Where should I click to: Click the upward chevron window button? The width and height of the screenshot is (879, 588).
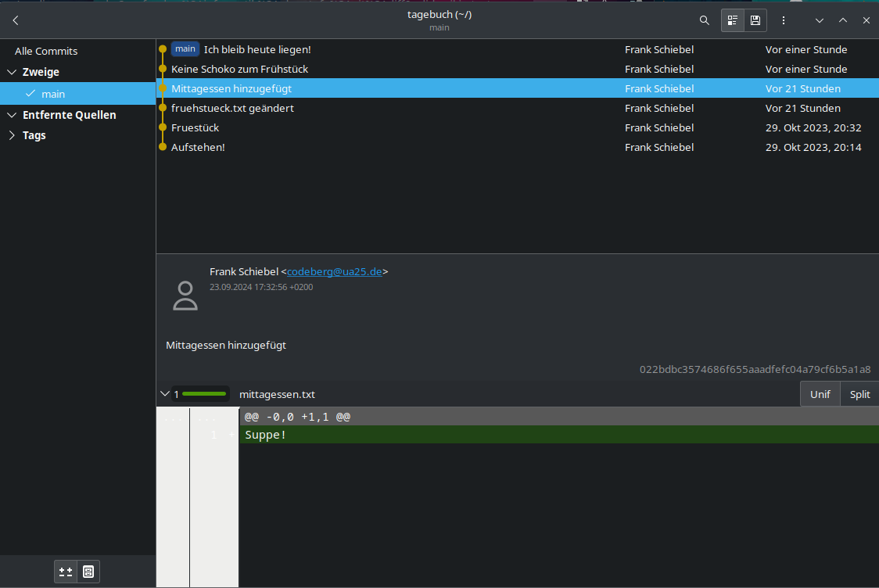842,20
